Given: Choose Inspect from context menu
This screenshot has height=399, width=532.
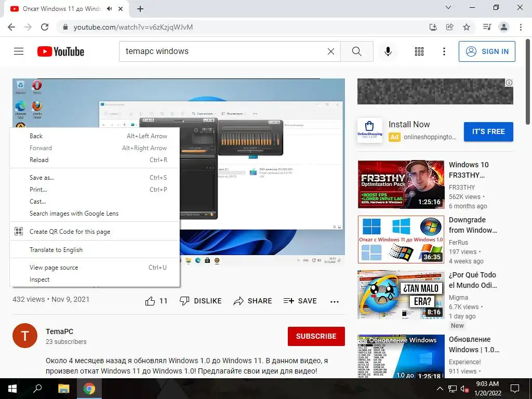Looking at the screenshot, I should click(95, 280).
